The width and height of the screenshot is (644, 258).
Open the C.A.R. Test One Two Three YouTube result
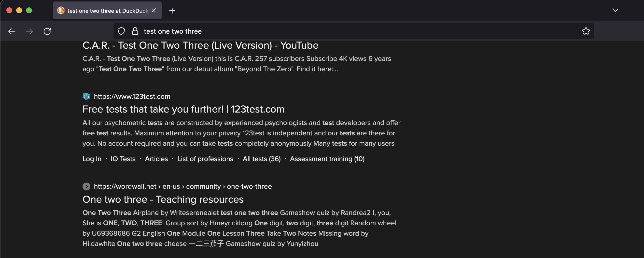(x=200, y=45)
